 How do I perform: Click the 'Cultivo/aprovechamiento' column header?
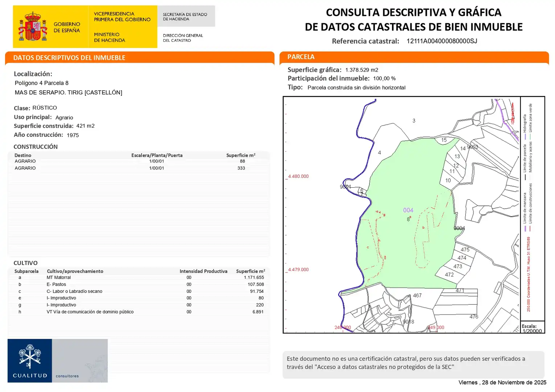pos(75,271)
